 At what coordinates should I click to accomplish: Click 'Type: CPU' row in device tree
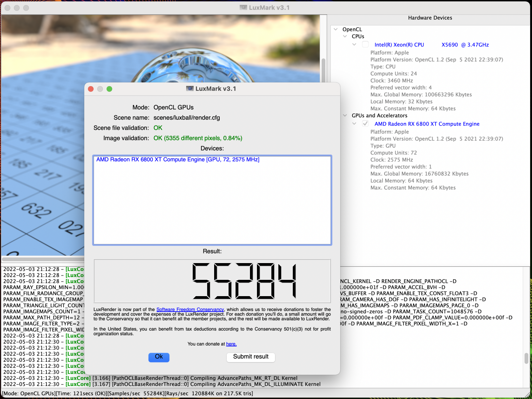(x=383, y=67)
